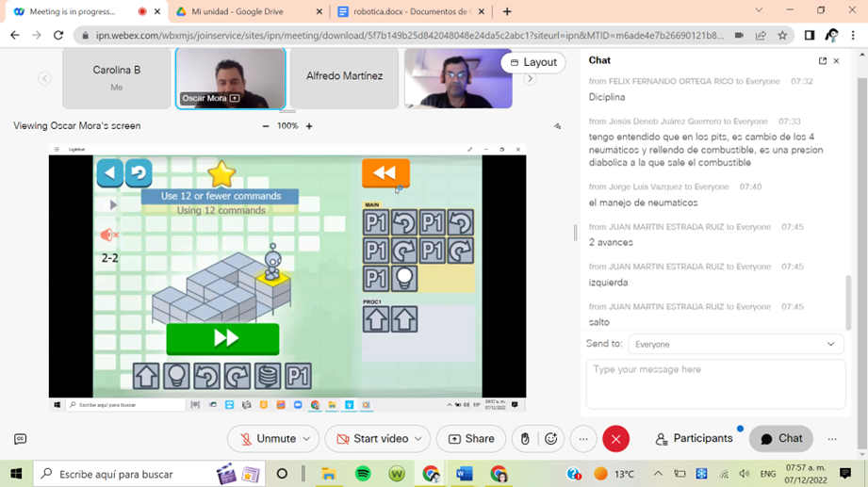This screenshot has width=868, height=487.
Task: Open the Participants panel
Action: (x=695, y=439)
